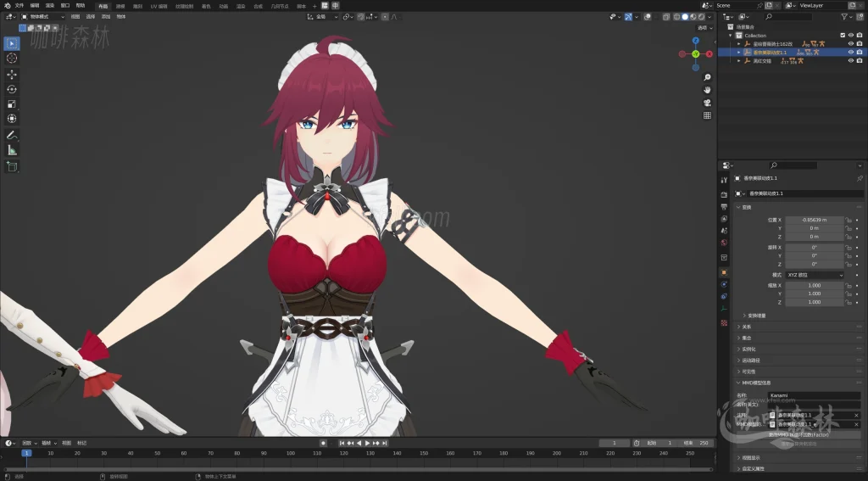This screenshot has height=481, width=868.
Task: Jump to the timeline end frame
Action: click(x=384, y=444)
